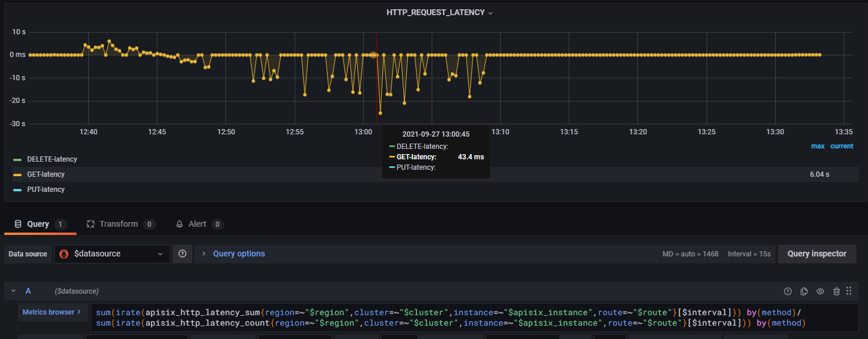This screenshot has width=868, height=339.
Task: Delete query A with the trash icon
Action: pyautogui.click(x=836, y=291)
